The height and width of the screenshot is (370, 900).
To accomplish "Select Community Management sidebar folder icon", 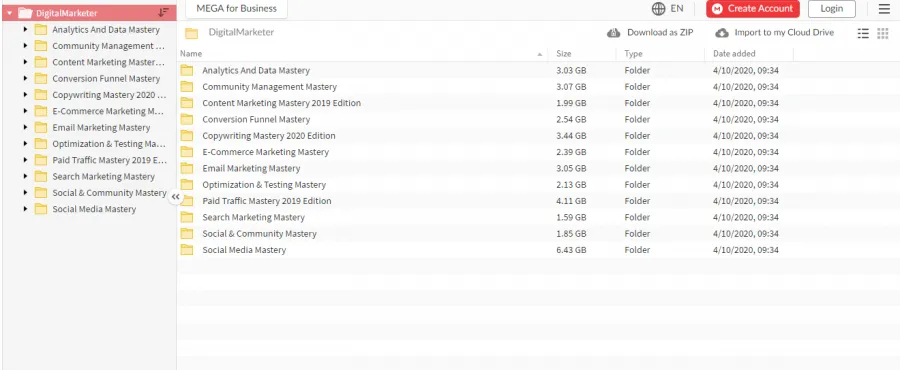I will pyautogui.click(x=41, y=45).
